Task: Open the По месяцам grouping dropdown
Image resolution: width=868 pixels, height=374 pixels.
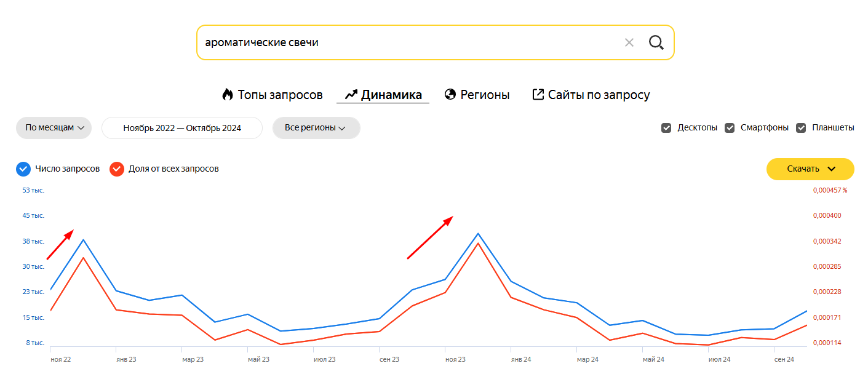Action: coord(54,128)
